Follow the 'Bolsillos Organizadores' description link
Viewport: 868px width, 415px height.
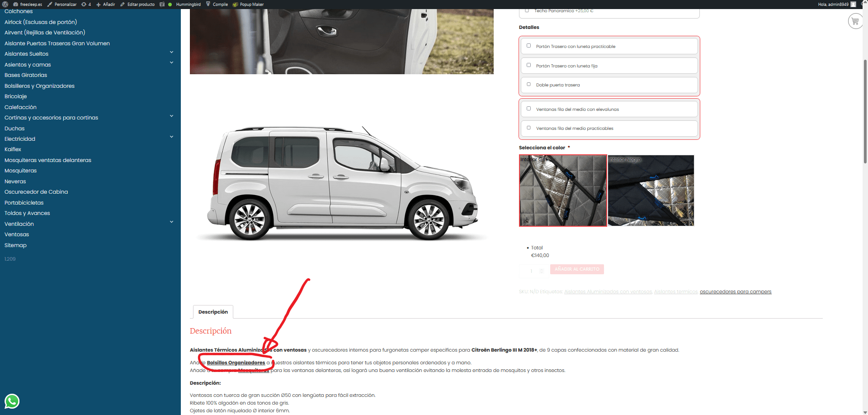click(x=236, y=363)
